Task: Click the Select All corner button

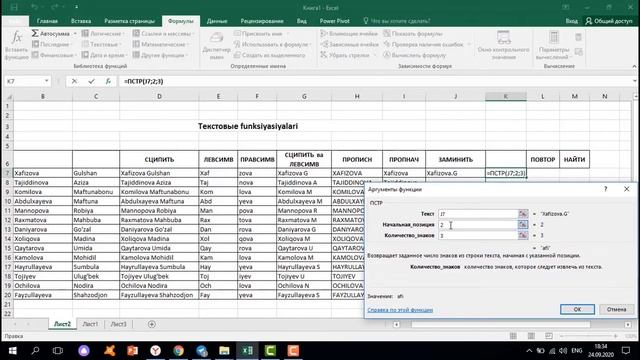Action: tap(8, 97)
